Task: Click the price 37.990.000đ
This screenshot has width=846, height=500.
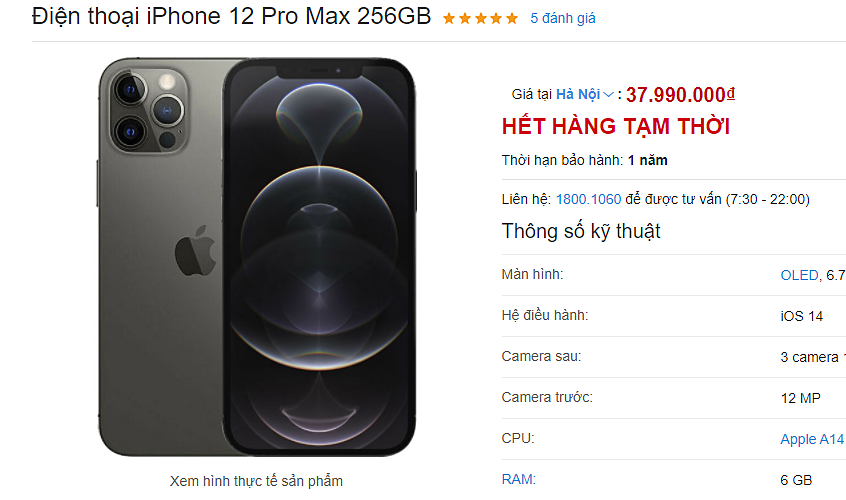Action: click(x=680, y=94)
